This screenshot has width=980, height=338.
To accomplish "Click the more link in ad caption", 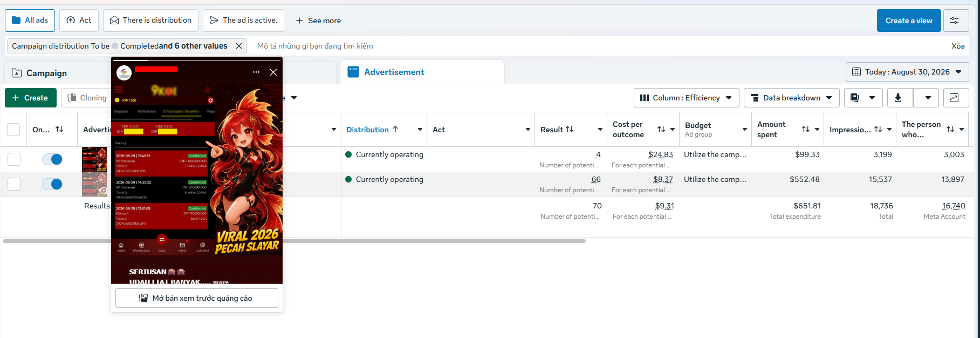I will pos(221,282).
